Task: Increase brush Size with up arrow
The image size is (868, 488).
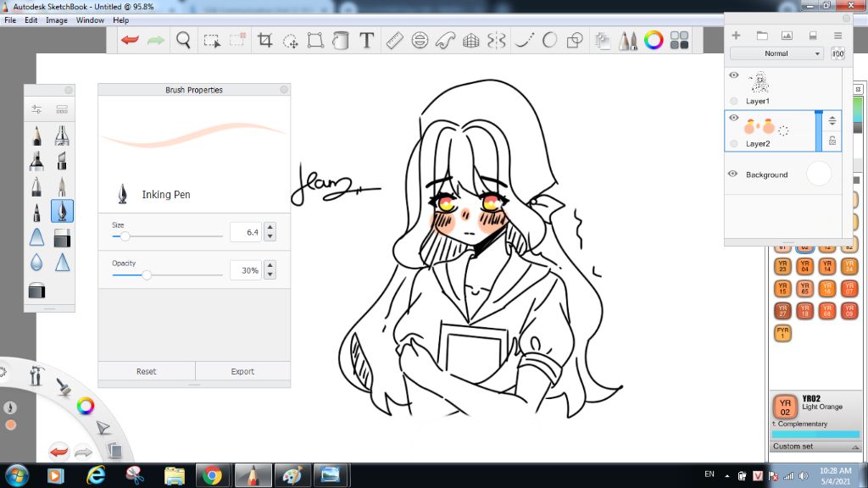Action: tap(270, 227)
